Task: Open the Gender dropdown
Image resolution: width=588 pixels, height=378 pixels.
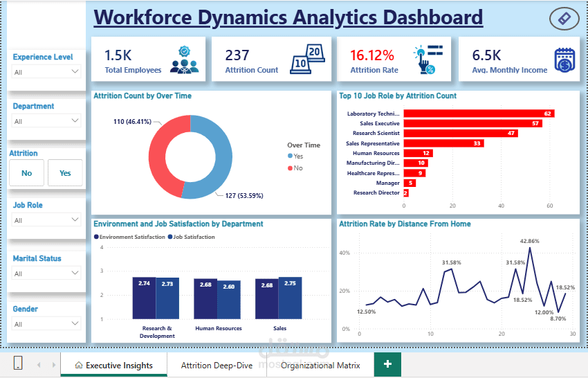Action: 46,324
